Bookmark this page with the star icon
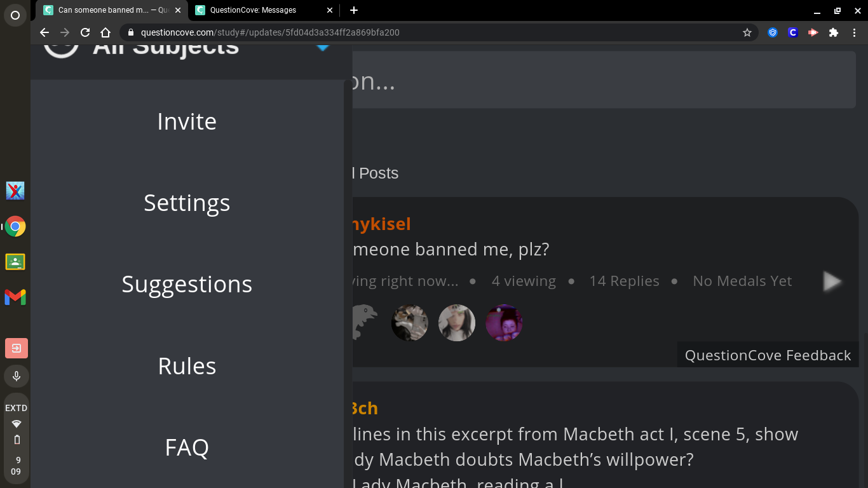 [747, 32]
